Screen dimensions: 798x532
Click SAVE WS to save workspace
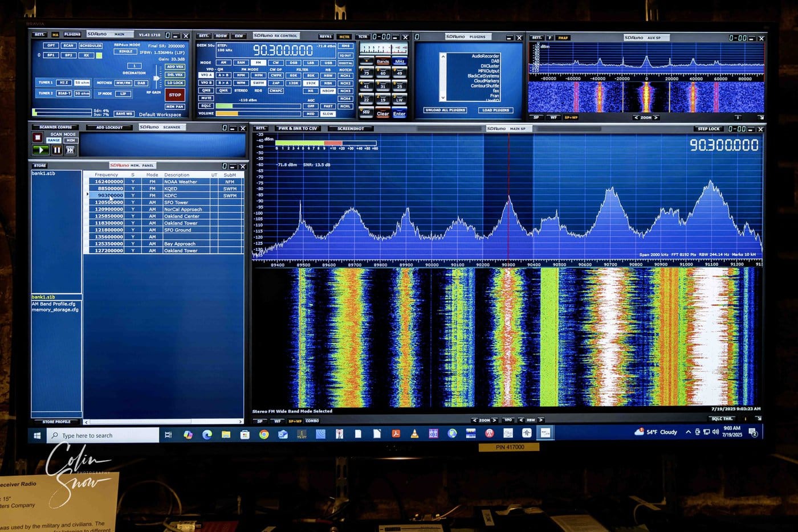[124, 114]
